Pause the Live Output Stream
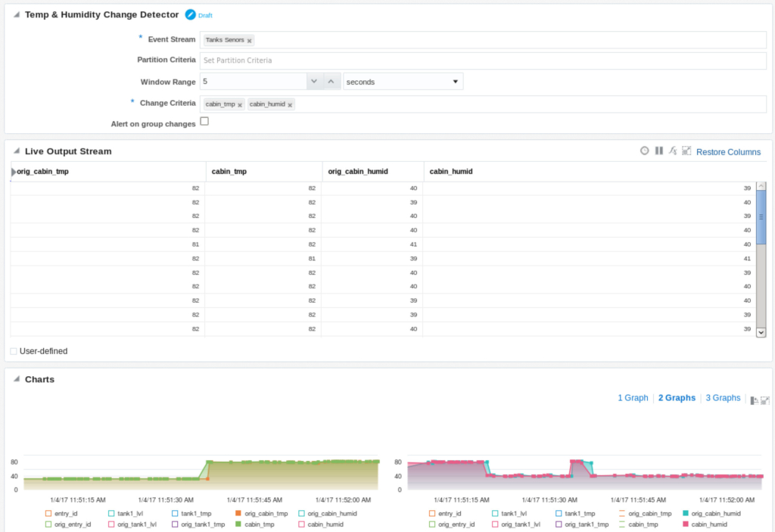 [659, 151]
